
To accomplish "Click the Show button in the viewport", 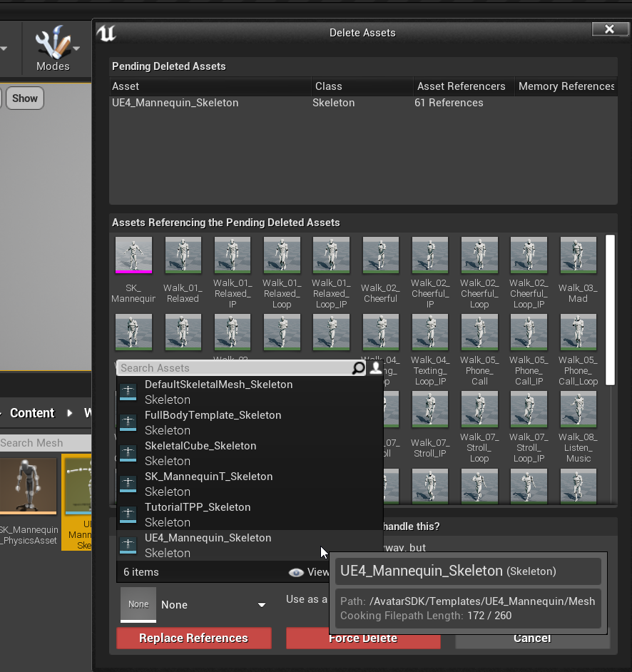I will (x=25, y=98).
